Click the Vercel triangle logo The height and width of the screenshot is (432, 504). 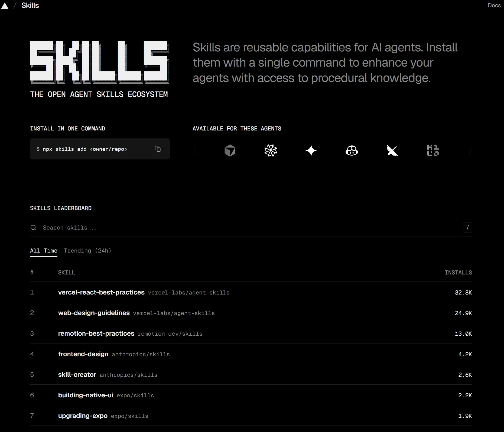click(5, 6)
